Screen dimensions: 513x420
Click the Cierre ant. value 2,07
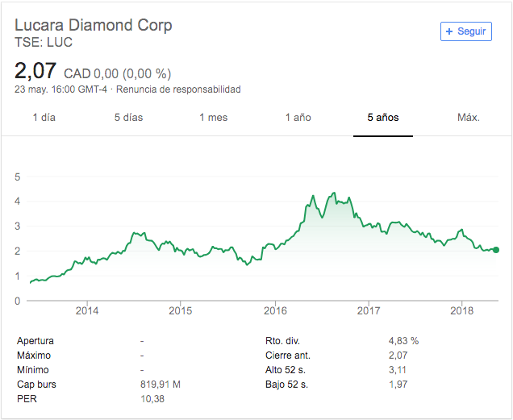coord(398,356)
